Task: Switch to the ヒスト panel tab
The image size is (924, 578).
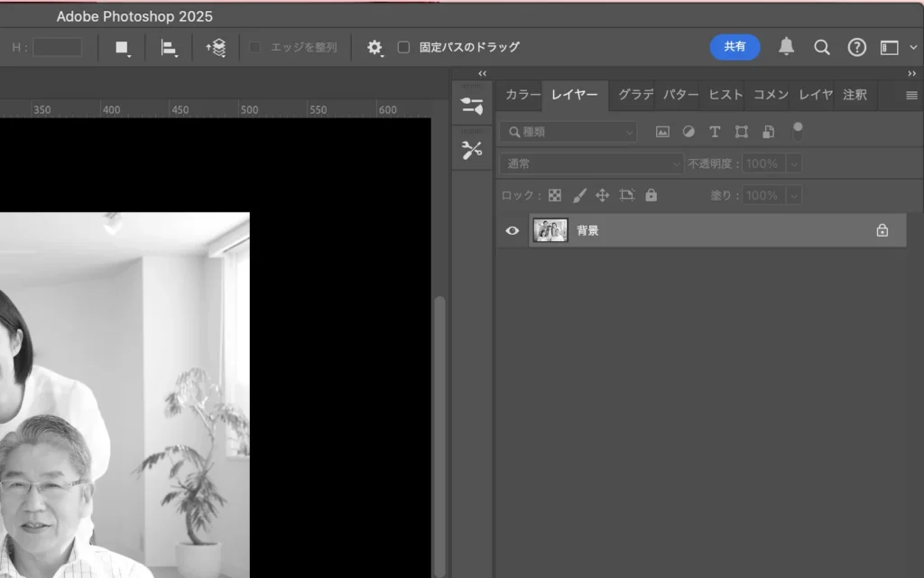Action: click(725, 95)
